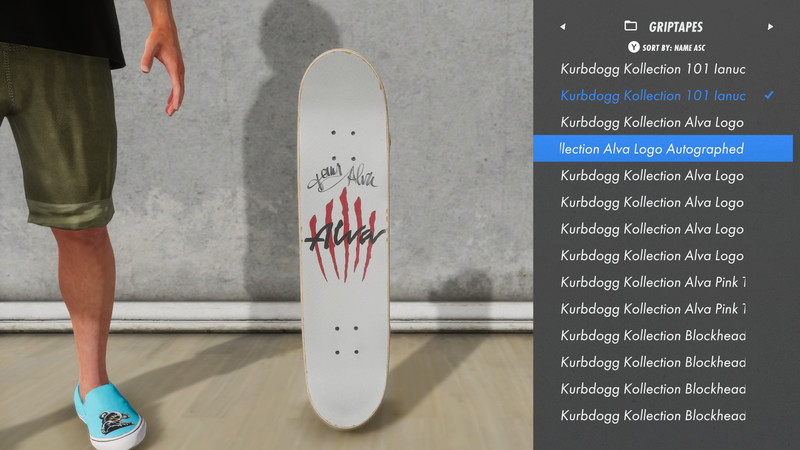The height and width of the screenshot is (450, 800).
Task: Select the blue equipped 101 Ianuc entry
Action: 653,95
